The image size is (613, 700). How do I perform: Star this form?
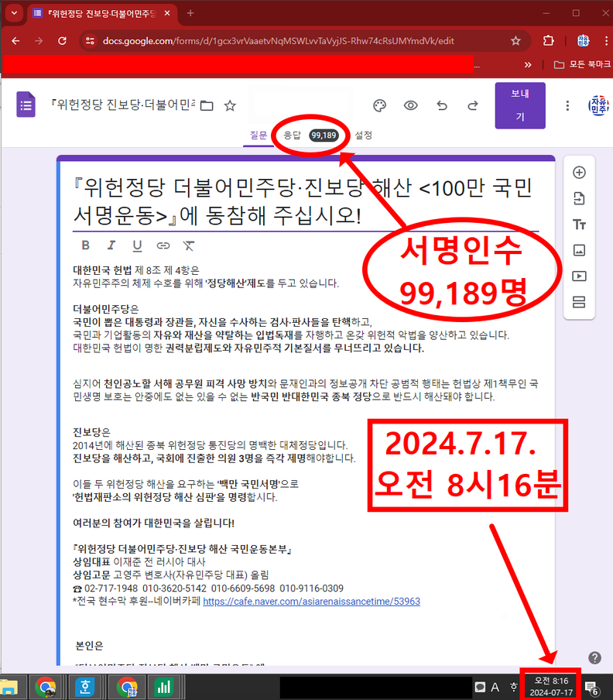(230, 106)
